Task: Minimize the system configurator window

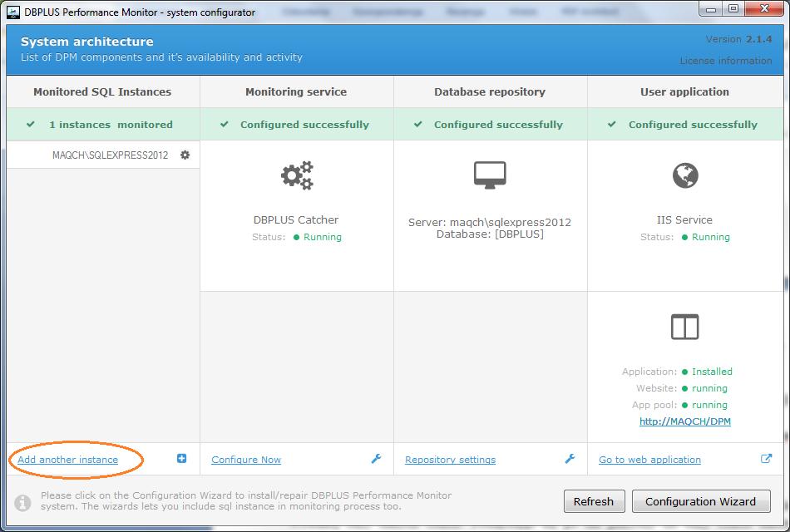Action: (710, 8)
